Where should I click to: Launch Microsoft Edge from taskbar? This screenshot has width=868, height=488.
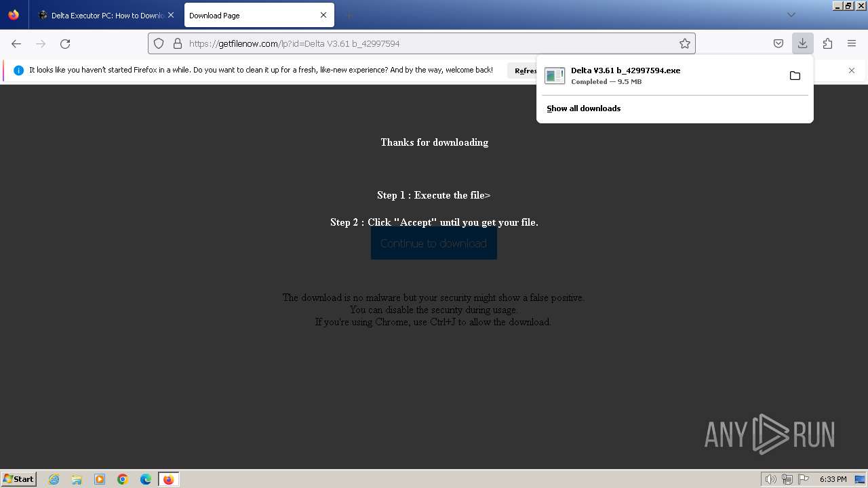click(146, 479)
